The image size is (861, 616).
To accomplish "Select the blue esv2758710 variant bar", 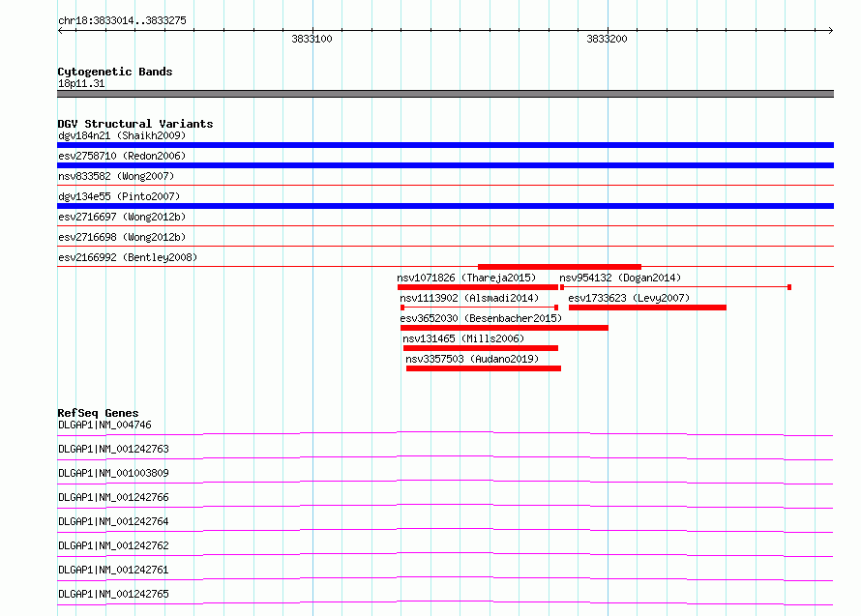I will pyautogui.click(x=445, y=165).
